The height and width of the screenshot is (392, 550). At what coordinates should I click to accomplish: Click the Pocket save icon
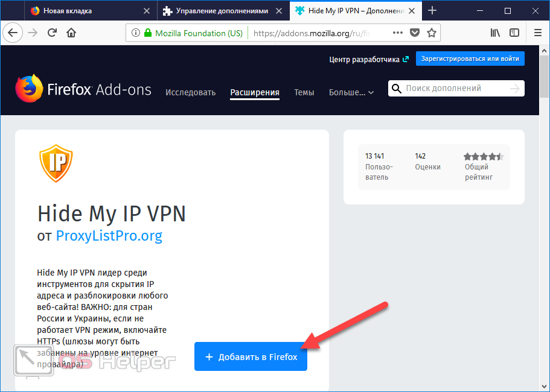click(x=415, y=33)
